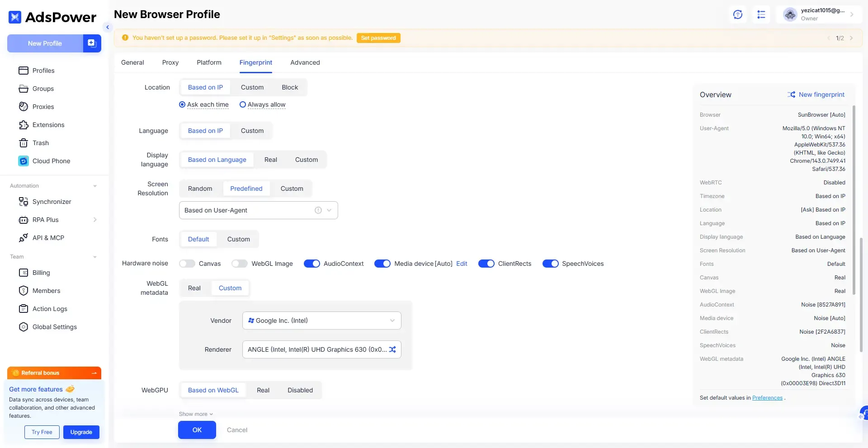Click the Set password button
868x448 pixels.
tap(378, 38)
